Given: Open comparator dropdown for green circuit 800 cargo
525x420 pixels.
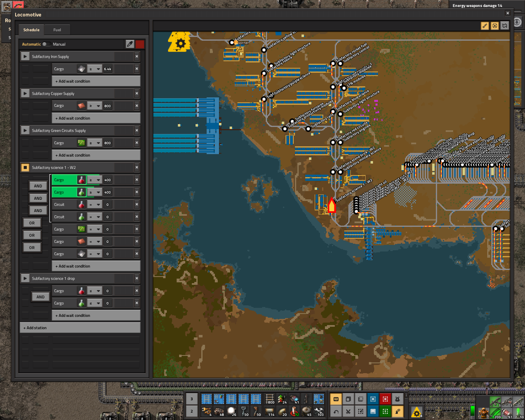Looking at the screenshot, I should coord(94,143).
